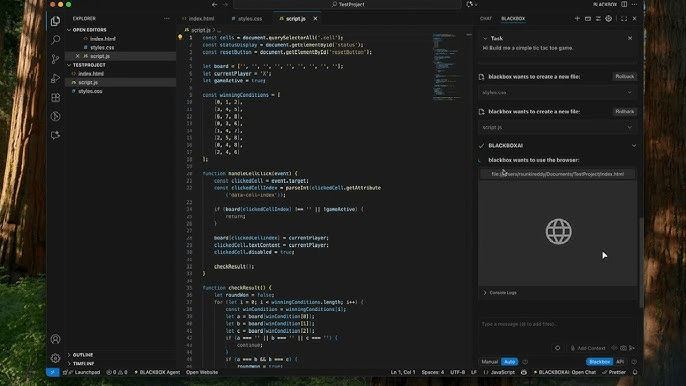
Task: Send the message with the send icon
Action: (x=632, y=348)
